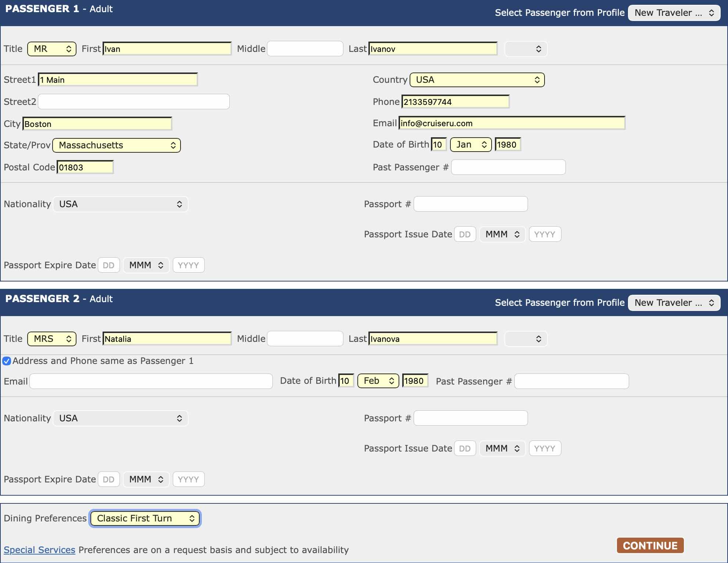The width and height of the screenshot is (728, 563).
Task: Click the CONTINUE button
Action: pyautogui.click(x=650, y=545)
